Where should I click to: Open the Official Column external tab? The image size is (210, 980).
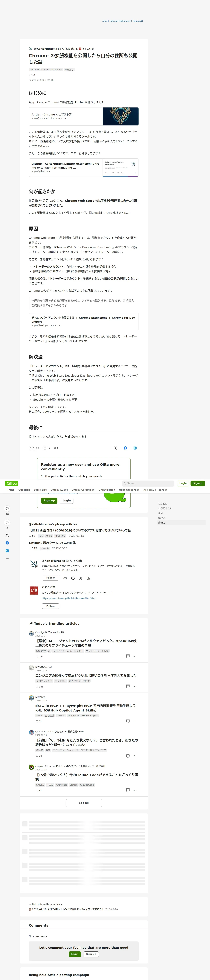pyautogui.click(x=83, y=490)
